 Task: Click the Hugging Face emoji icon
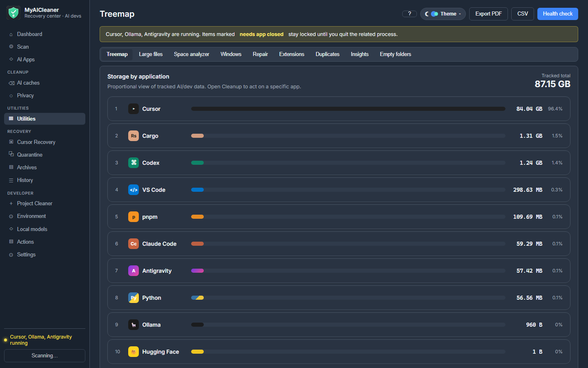tap(134, 352)
